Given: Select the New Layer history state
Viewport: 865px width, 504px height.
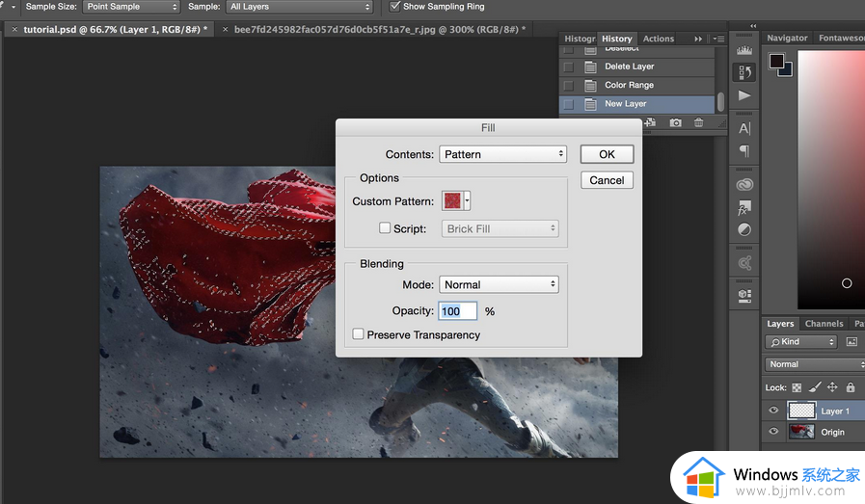Looking at the screenshot, I should coord(636,104).
